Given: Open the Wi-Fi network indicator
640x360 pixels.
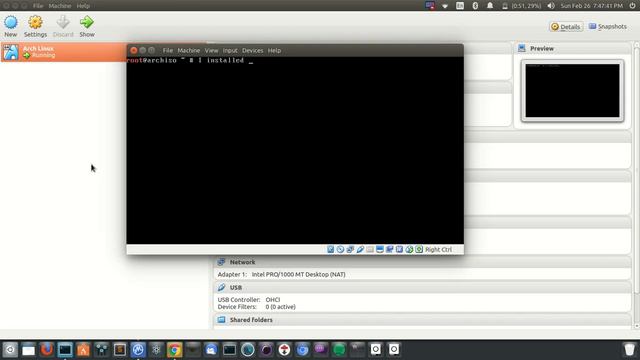Looking at the screenshot, I should coord(445,6).
